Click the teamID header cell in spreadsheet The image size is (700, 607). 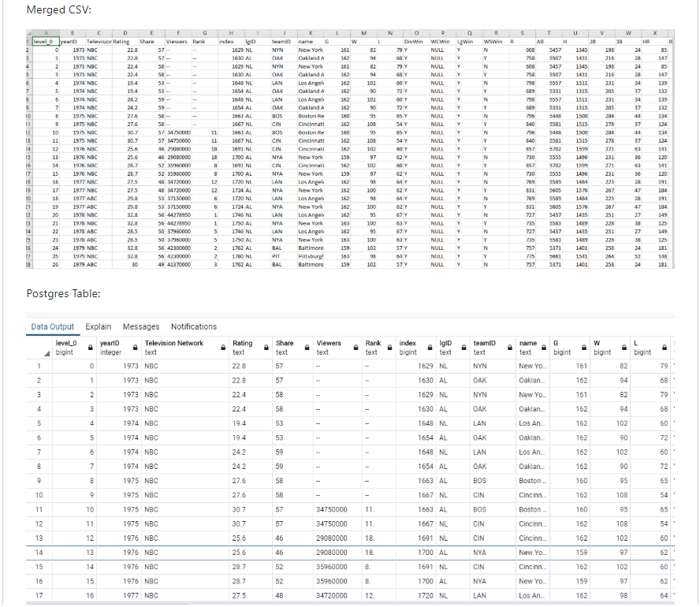(284, 42)
